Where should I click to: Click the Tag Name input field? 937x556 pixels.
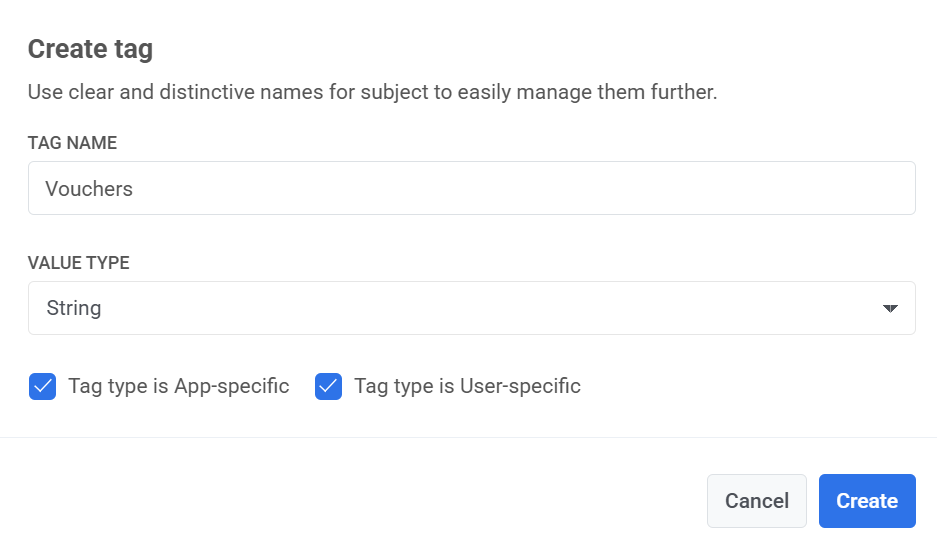click(471, 188)
